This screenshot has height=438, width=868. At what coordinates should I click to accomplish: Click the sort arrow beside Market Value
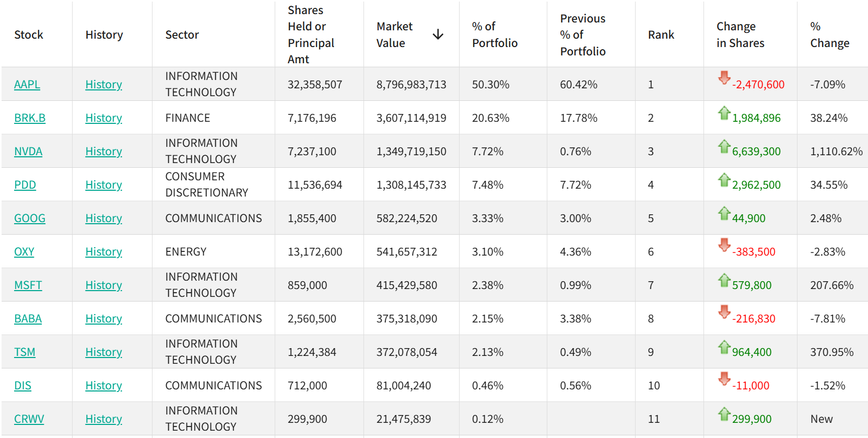point(438,35)
